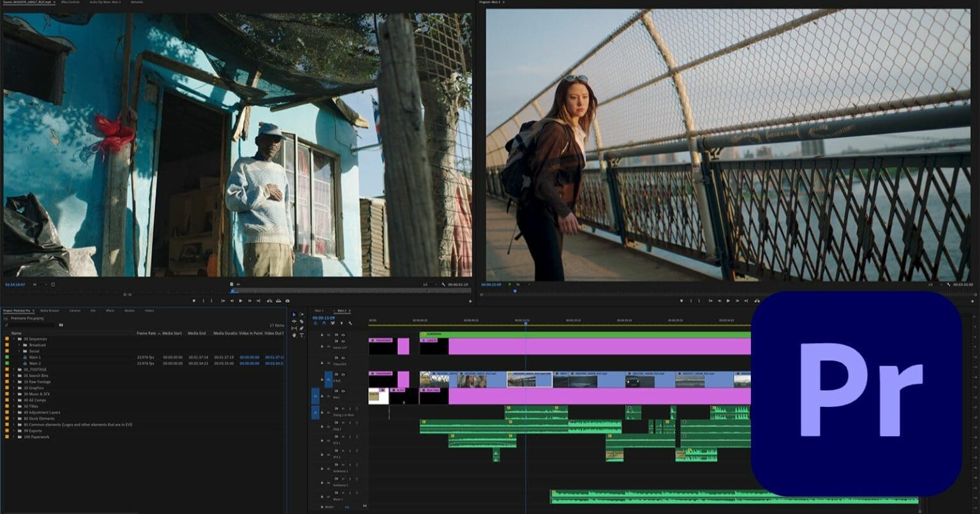Toggle visibility of the A Roll video track
Viewport: 980px width, 514px height.
click(x=343, y=374)
